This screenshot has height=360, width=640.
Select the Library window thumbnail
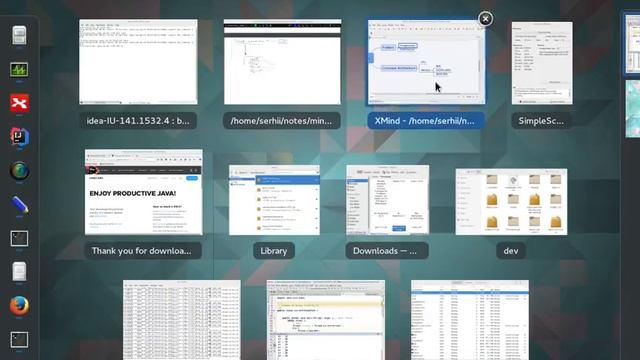274,200
